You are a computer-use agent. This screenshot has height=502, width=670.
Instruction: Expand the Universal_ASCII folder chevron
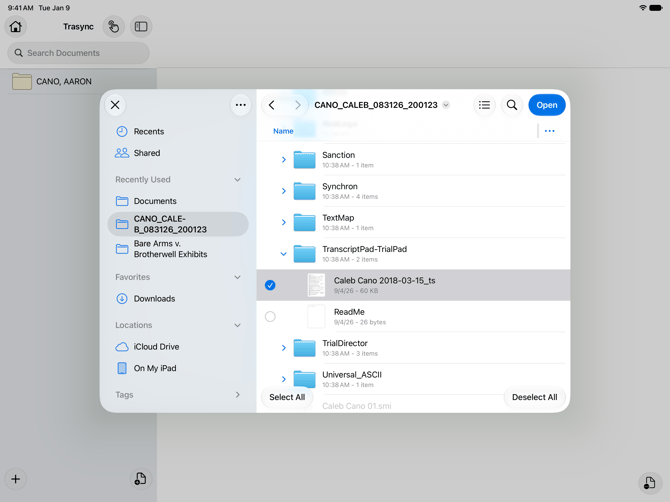284,379
